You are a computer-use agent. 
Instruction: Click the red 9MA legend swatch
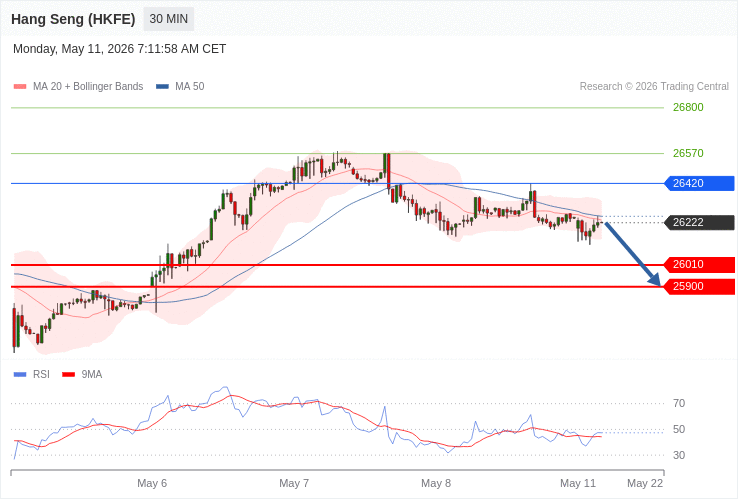pos(69,375)
